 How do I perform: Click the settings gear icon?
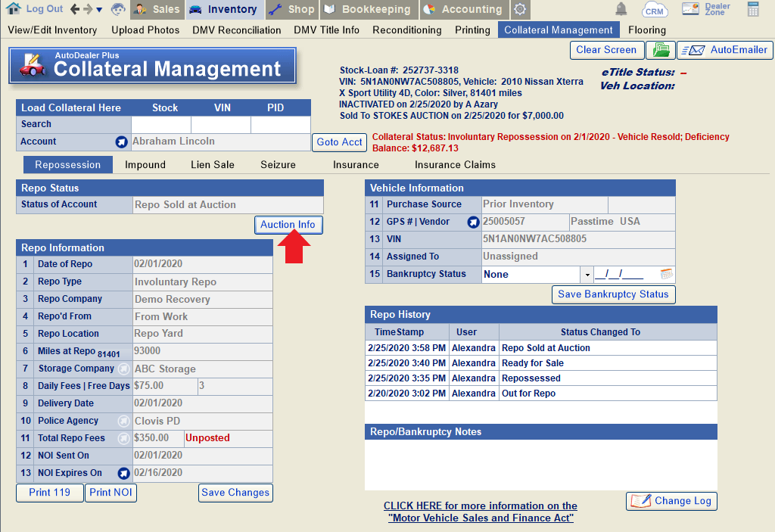[519, 10]
